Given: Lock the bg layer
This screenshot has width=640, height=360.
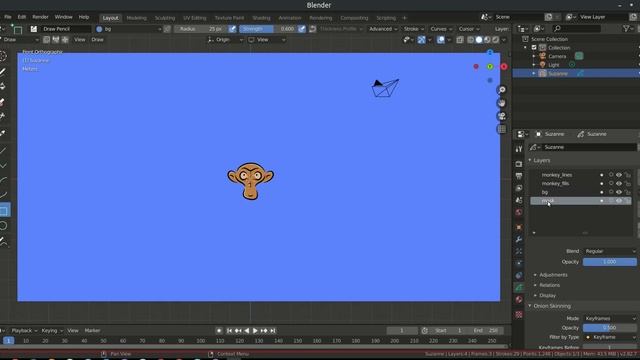Looking at the screenshot, I should point(628,192).
